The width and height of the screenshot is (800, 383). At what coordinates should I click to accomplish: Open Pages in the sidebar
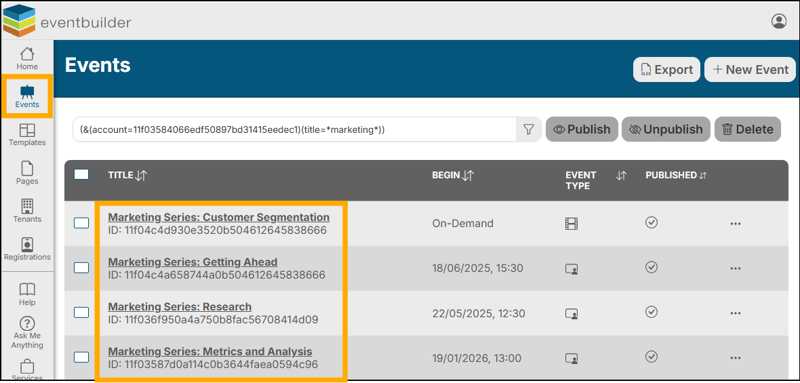pos(27,173)
